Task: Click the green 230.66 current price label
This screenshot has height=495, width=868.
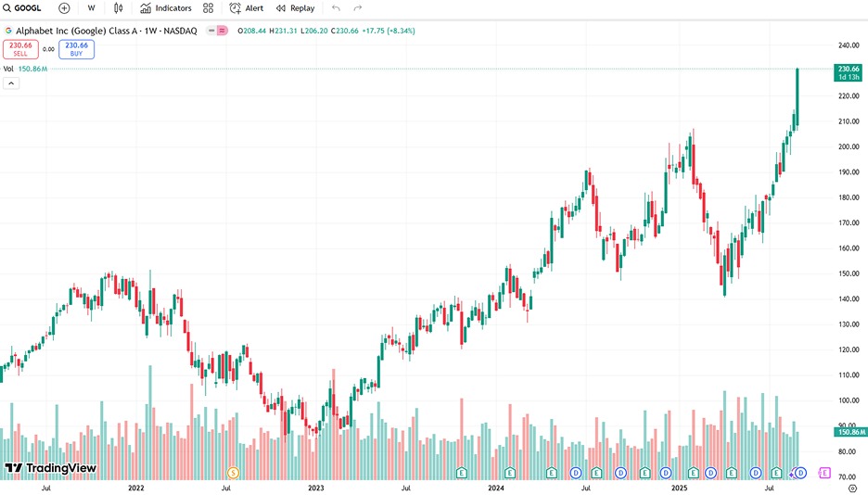Action: pos(849,73)
